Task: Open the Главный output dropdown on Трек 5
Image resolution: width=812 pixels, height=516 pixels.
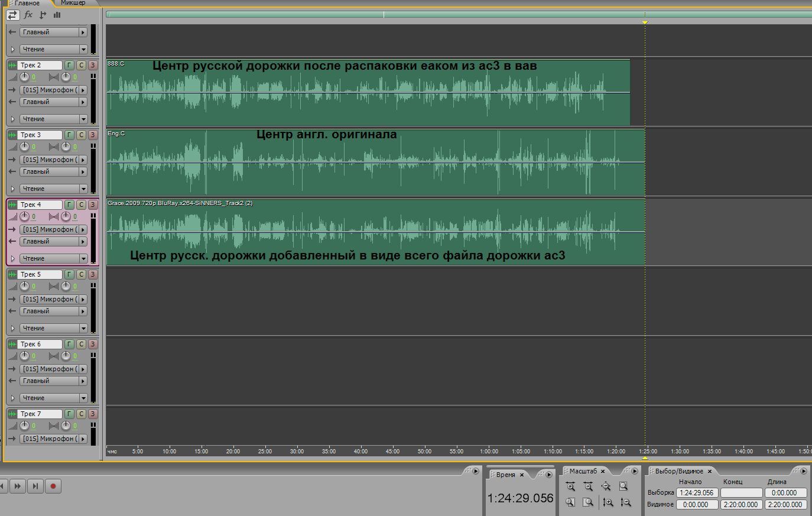Action: pyautogui.click(x=83, y=311)
